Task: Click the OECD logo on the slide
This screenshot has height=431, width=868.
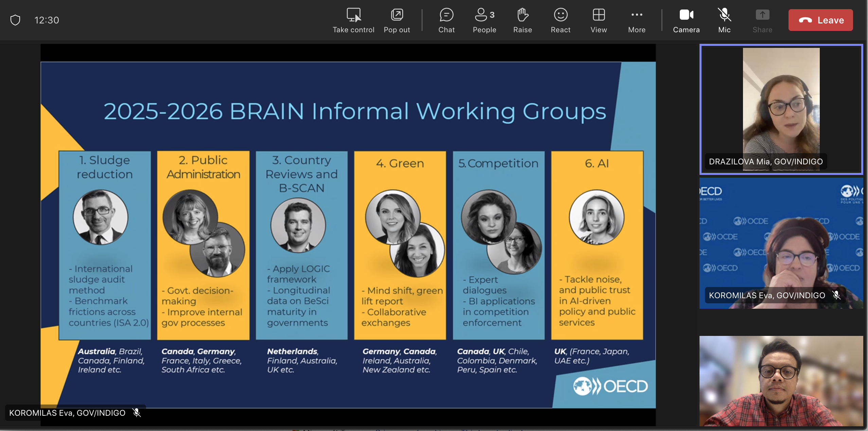Action: click(610, 386)
